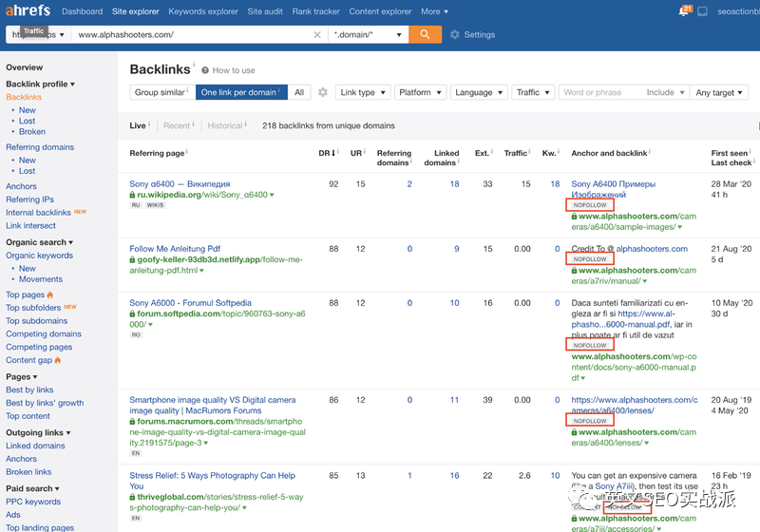Click fire icon next to Top pages

(x=50, y=294)
